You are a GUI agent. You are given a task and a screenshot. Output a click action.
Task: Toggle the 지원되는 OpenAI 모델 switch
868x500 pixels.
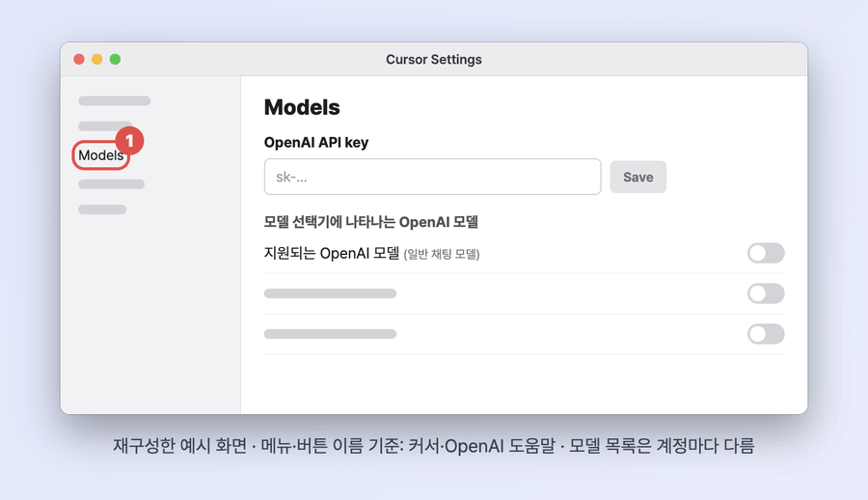pyautogui.click(x=766, y=253)
